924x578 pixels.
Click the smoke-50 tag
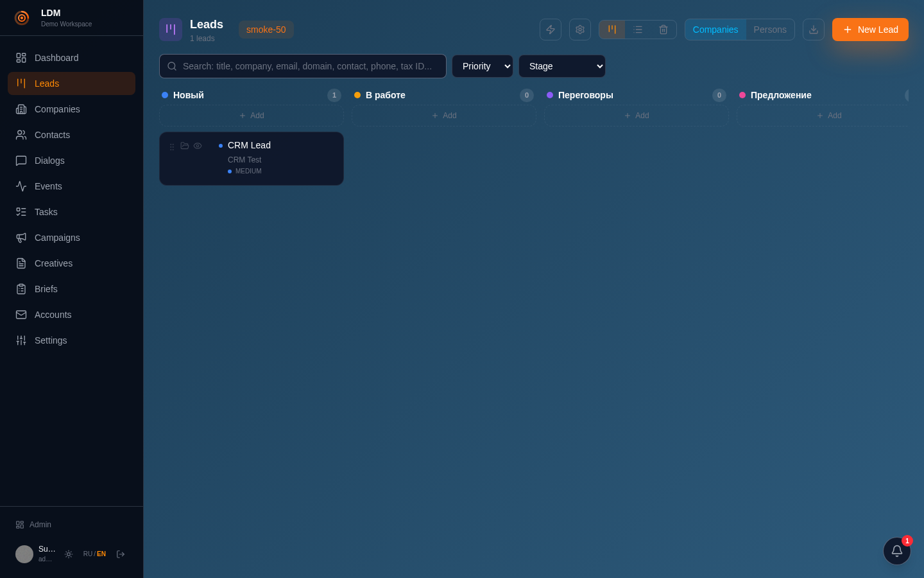(x=266, y=30)
